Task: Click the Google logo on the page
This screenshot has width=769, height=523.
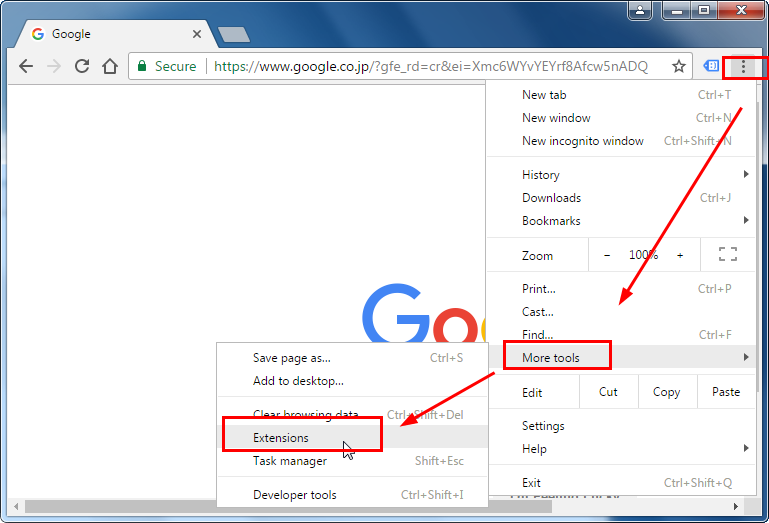Action: click(424, 313)
